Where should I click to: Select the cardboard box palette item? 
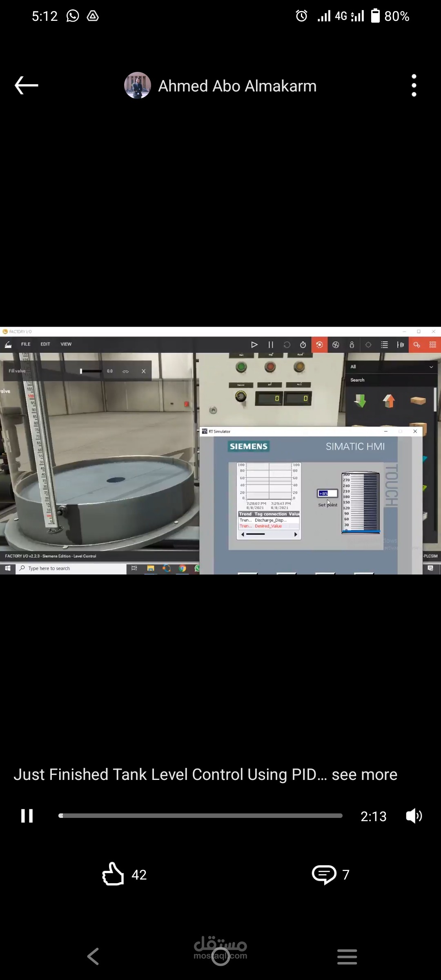418,401
